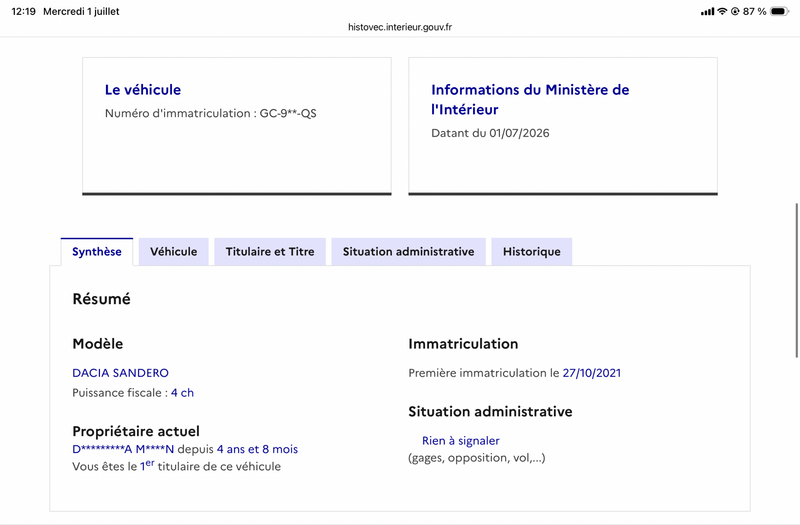The image size is (800, 525).
Task: Select the registration number GC-9**-QS text
Action: 288,113
